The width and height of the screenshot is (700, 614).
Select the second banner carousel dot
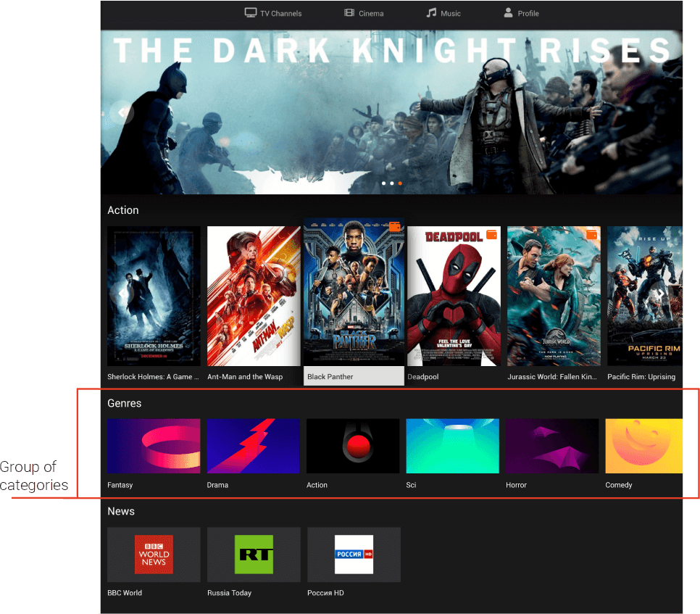point(392,183)
